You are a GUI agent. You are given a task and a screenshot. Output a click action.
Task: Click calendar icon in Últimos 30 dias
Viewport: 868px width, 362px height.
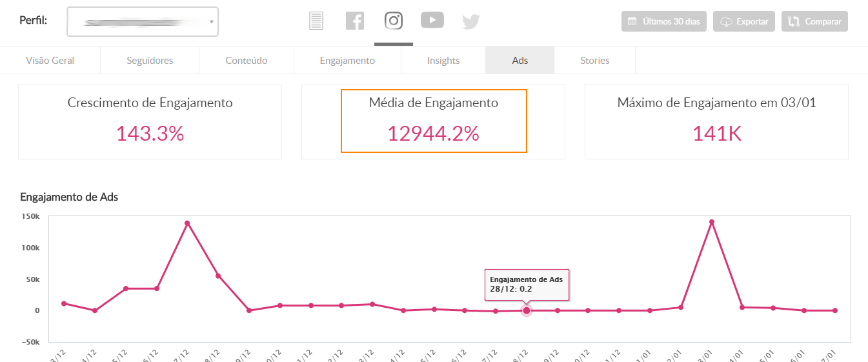(x=632, y=21)
